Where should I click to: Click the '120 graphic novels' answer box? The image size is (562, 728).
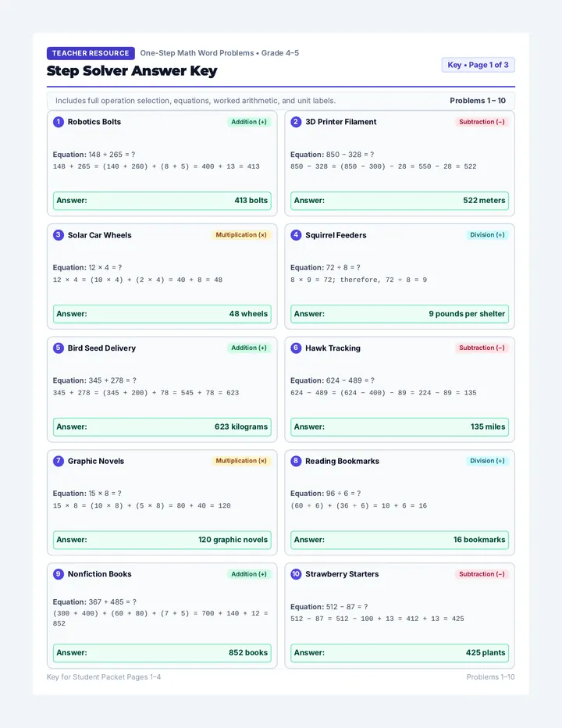coord(162,540)
